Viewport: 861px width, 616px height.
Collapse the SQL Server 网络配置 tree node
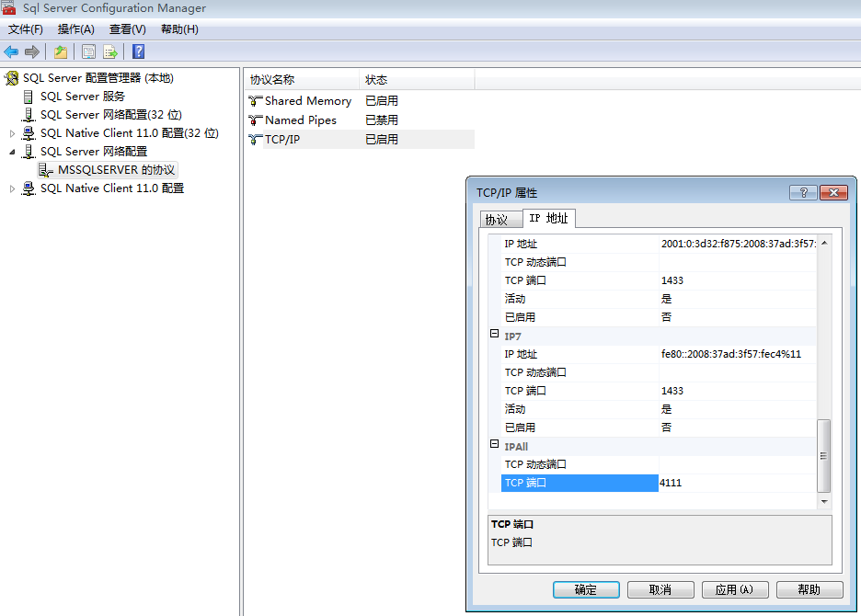[x=12, y=152]
